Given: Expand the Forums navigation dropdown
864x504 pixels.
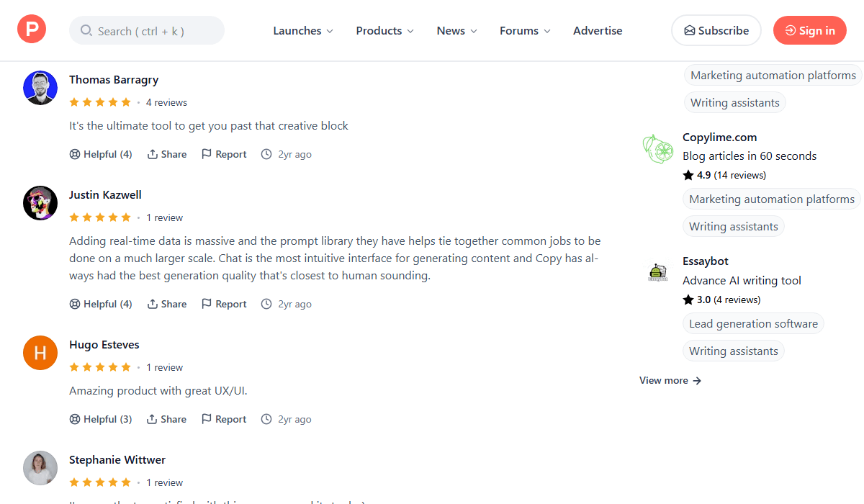Looking at the screenshot, I should click(525, 31).
